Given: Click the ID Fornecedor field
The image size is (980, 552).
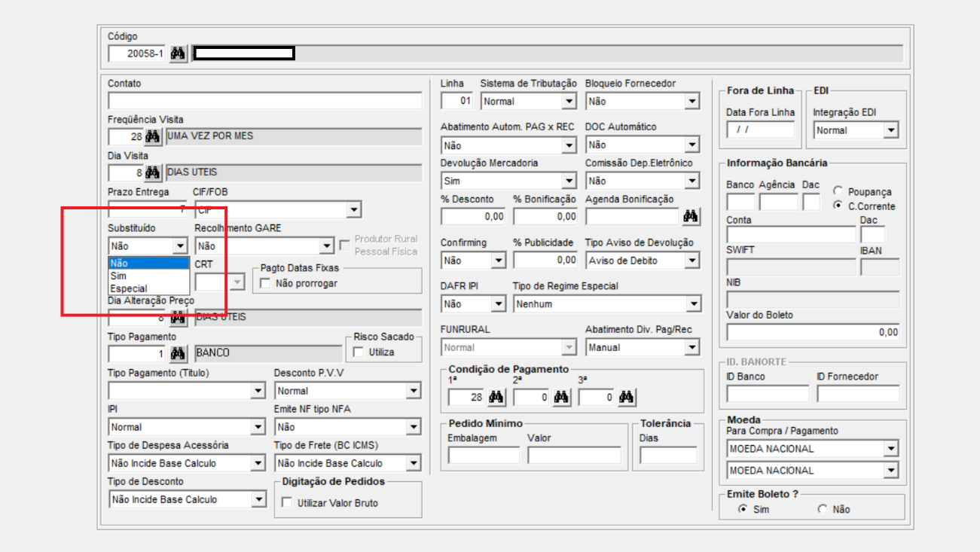Looking at the screenshot, I should pyautogui.click(x=858, y=394).
